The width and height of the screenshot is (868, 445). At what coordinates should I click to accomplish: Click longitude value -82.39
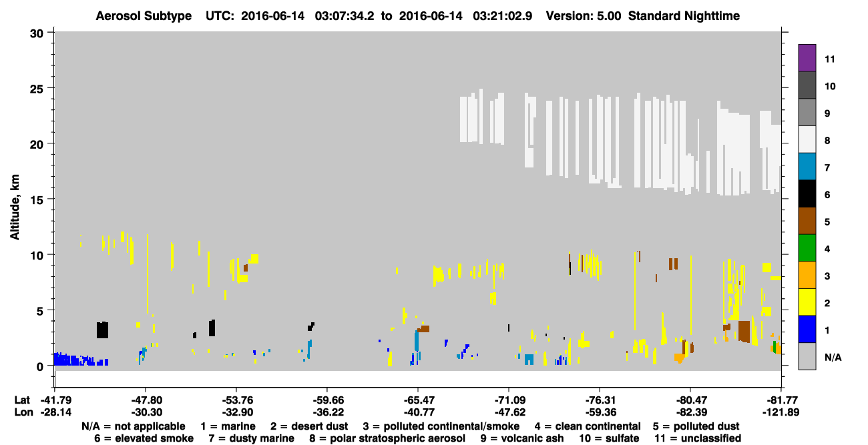pos(690,412)
